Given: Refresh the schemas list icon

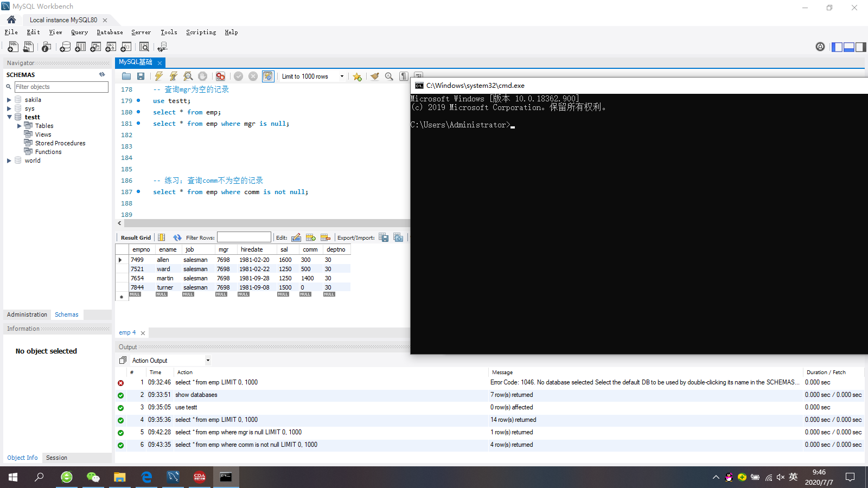Looking at the screenshot, I should point(102,75).
